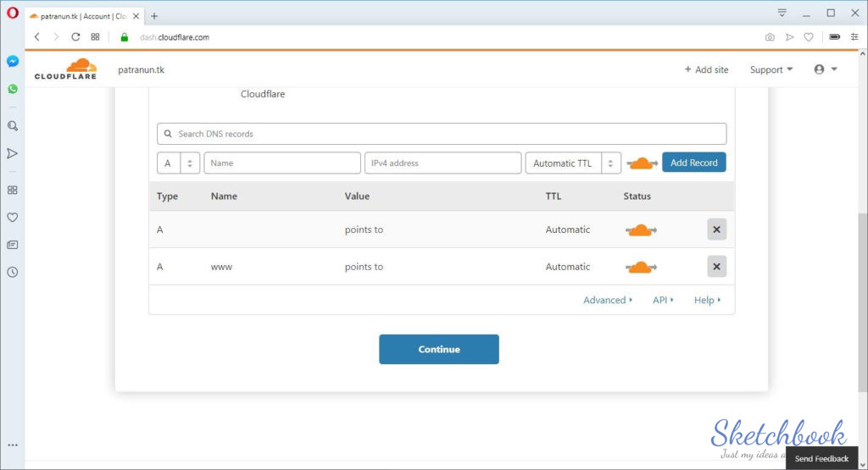View site security lock information
This screenshot has height=470, width=868.
coord(124,37)
